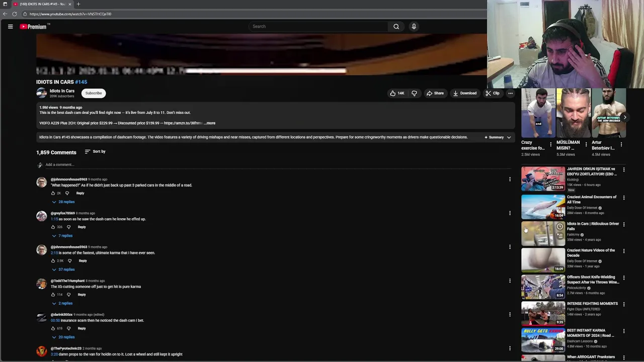The width and height of the screenshot is (644, 362).
Task: Like greyfox78569's dash cam comment
Action: (x=53, y=227)
